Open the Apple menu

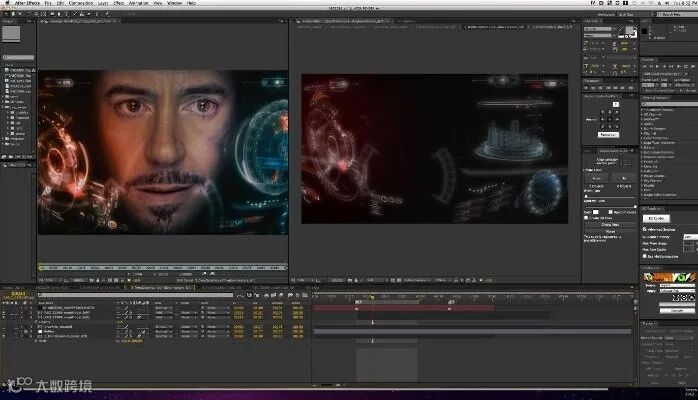point(7,3)
